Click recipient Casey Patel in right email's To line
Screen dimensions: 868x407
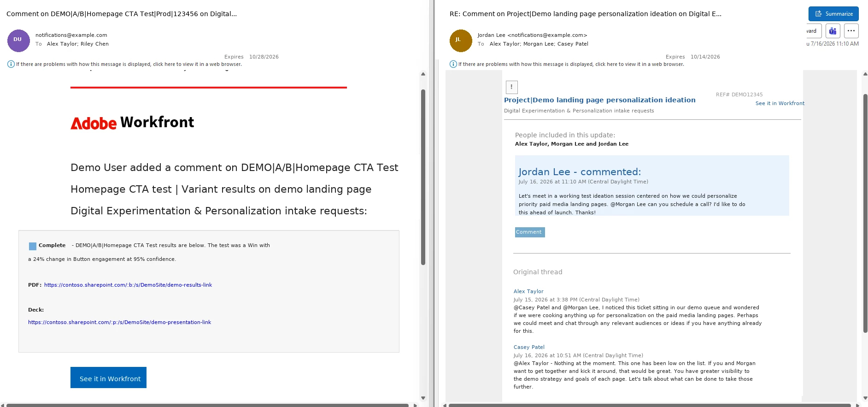573,44
